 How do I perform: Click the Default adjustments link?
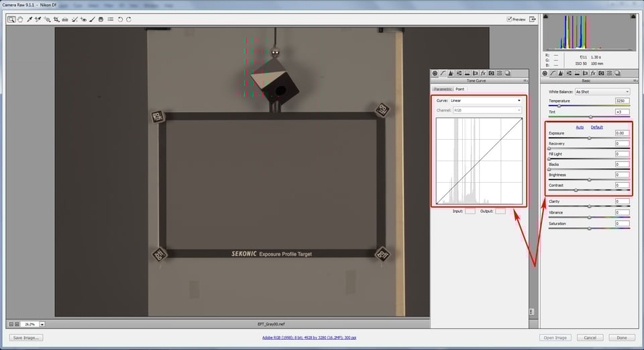[x=597, y=128]
